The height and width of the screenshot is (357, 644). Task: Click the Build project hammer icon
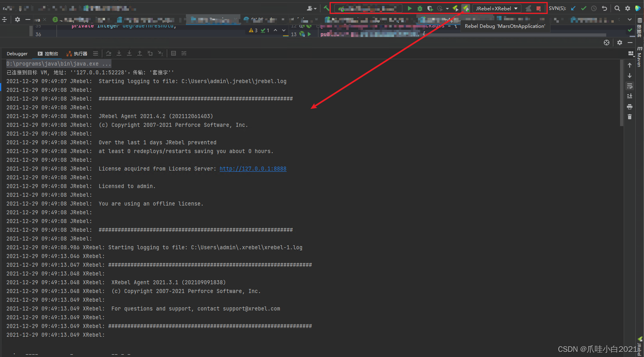coord(326,8)
